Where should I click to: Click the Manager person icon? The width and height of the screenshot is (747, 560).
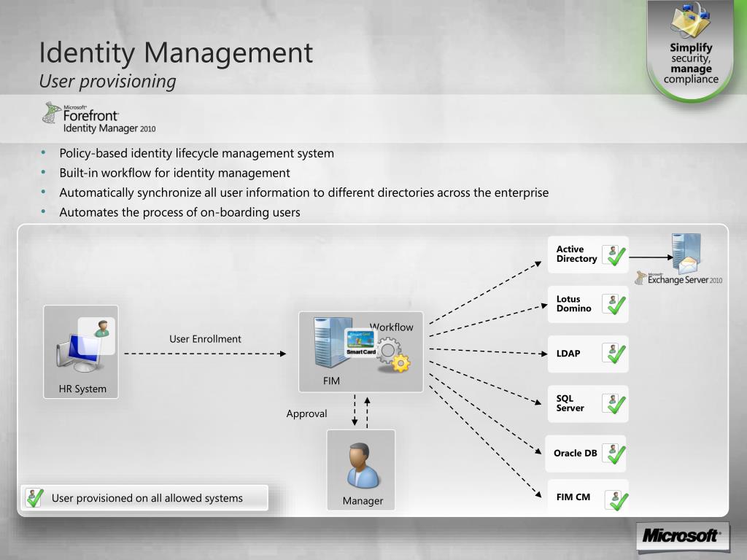362,465
